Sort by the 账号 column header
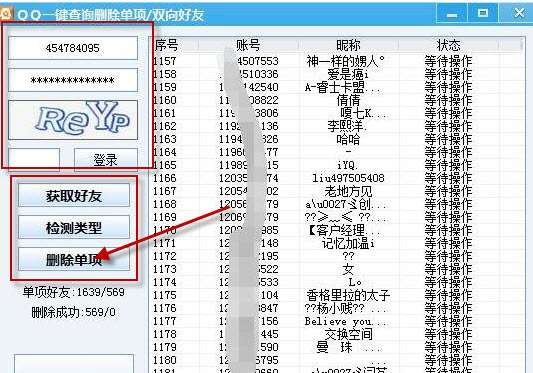The image size is (533, 373). point(248,45)
